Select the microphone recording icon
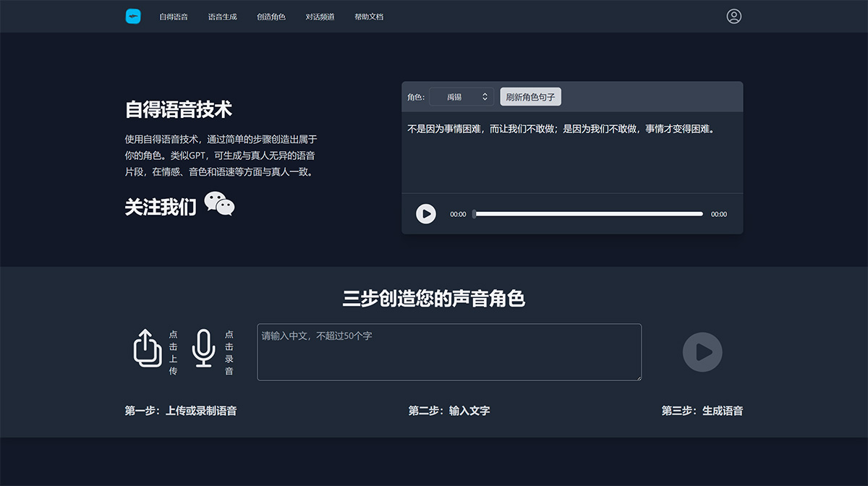Image resolution: width=868 pixels, height=486 pixels. (x=205, y=350)
